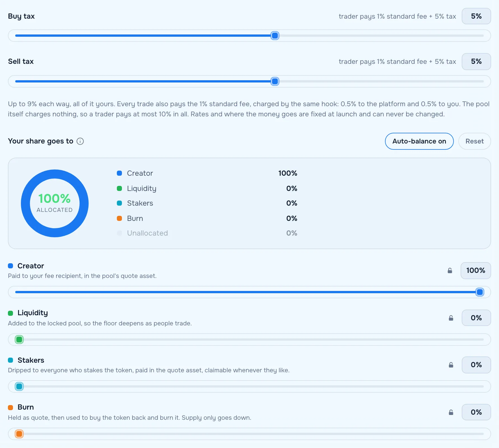Edit the Liquidity 0% value field
This screenshot has height=448, width=499.
click(476, 318)
